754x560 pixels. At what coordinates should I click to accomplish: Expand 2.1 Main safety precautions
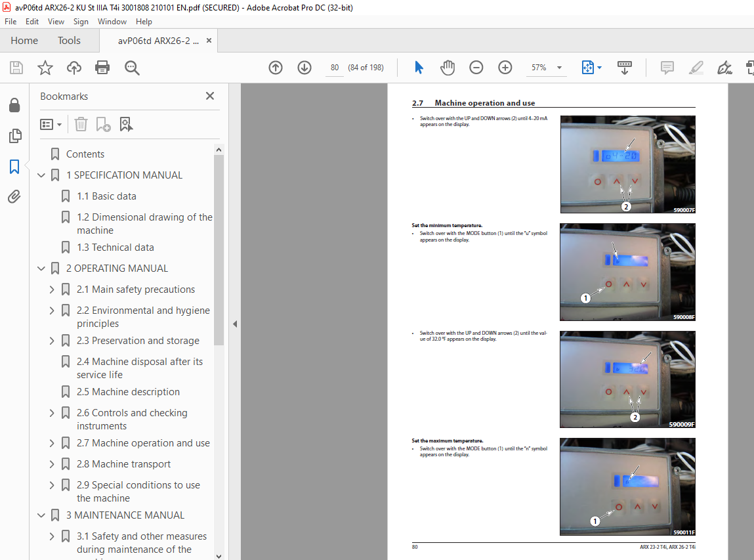[x=52, y=290]
